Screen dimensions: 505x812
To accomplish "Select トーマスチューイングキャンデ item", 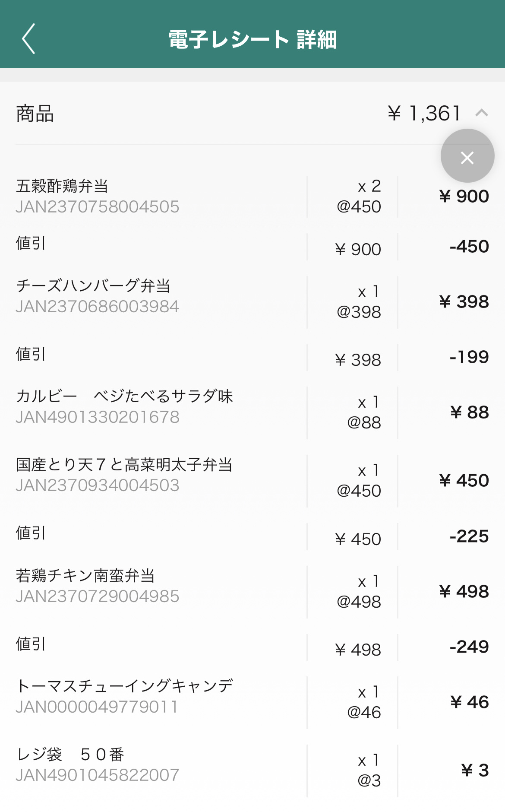I will tap(124, 686).
